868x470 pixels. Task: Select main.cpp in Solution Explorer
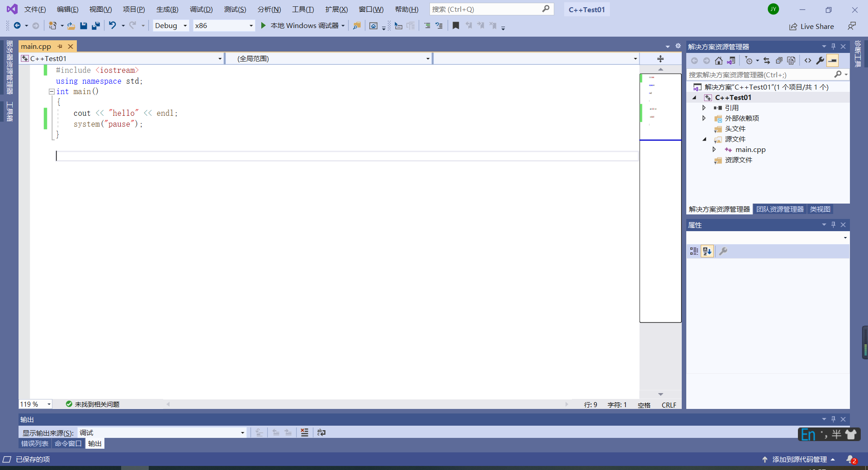[x=750, y=150]
